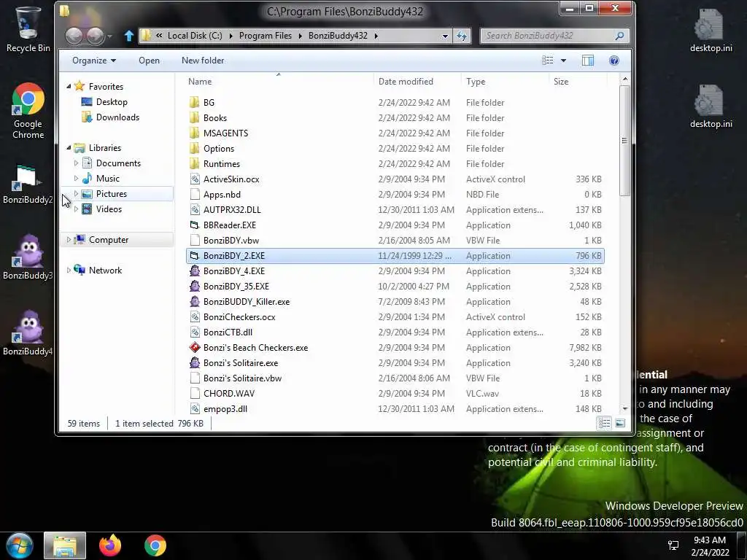The width and height of the screenshot is (747, 560).
Task: Select Bonzi's Beach Checkers.exe icon
Action: 194,348
